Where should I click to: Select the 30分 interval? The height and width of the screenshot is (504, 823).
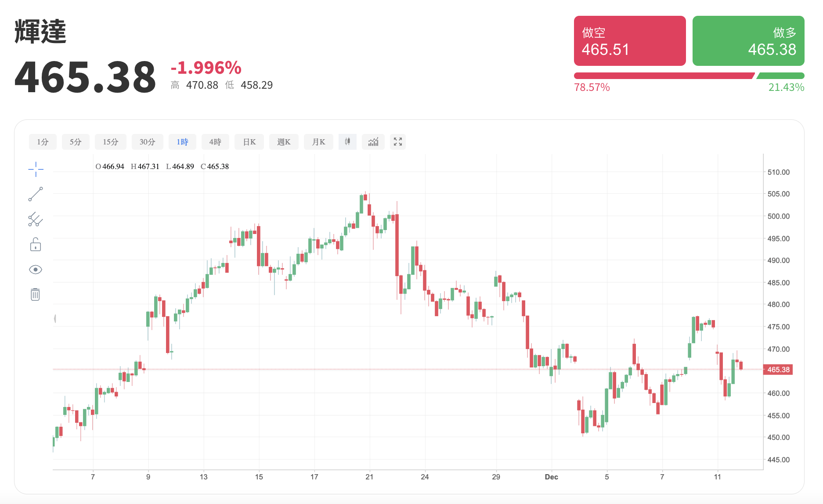pyautogui.click(x=148, y=142)
